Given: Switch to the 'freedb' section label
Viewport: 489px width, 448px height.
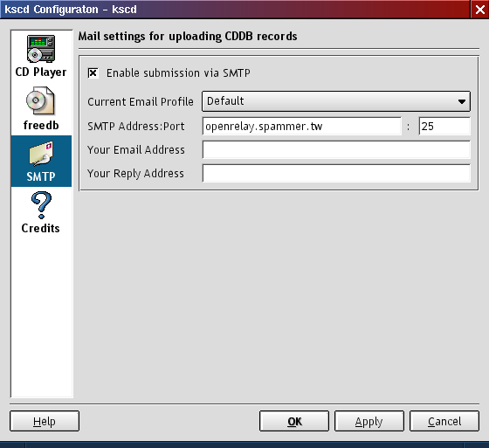Looking at the screenshot, I should pyautogui.click(x=41, y=125).
